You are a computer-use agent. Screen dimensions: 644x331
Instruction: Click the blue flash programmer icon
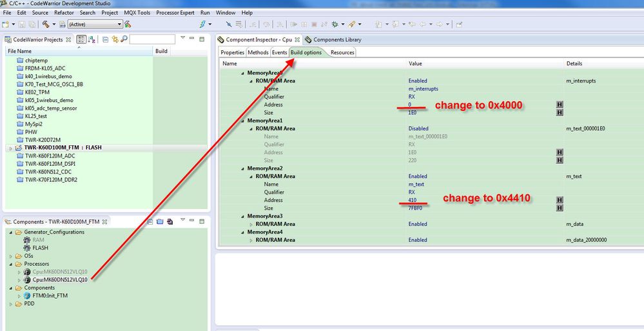(202, 25)
